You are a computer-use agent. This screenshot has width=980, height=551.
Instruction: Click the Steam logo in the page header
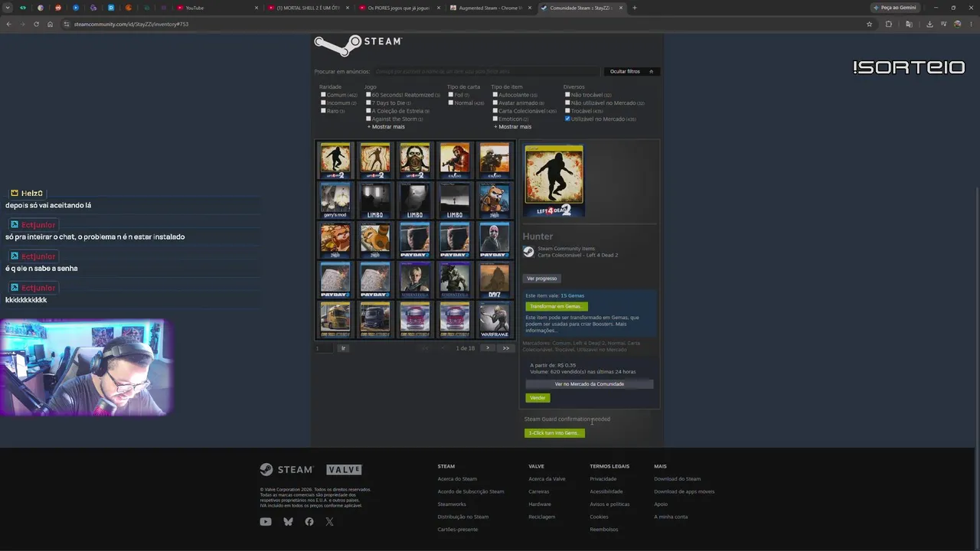(x=358, y=44)
